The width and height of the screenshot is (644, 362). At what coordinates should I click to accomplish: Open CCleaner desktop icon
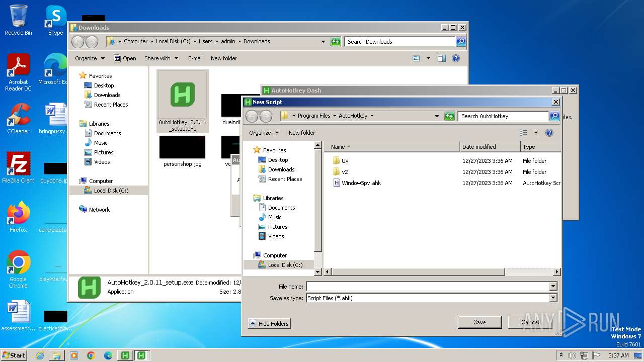(x=18, y=119)
